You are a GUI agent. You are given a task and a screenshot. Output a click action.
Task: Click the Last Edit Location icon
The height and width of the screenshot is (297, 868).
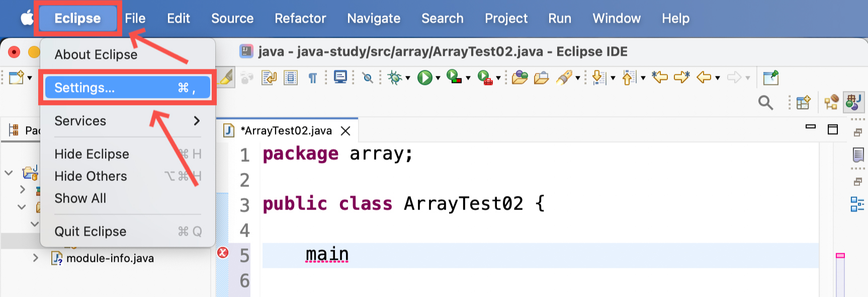point(659,77)
